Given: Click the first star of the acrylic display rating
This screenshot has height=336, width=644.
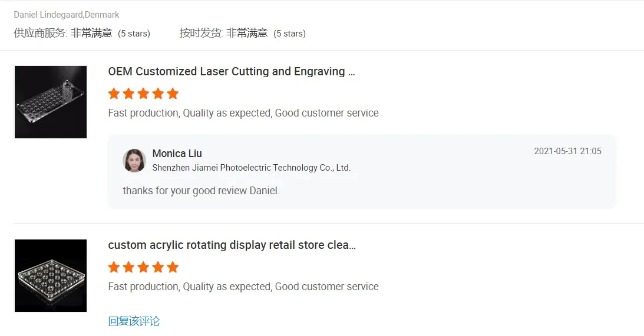Looking at the screenshot, I should [x=114, y=267].
